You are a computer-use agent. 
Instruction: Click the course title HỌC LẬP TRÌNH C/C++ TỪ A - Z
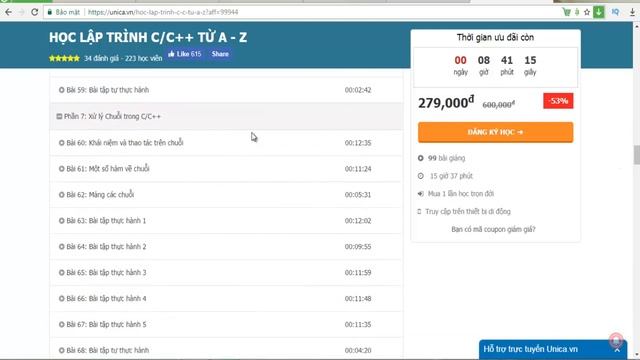point(148,38)
